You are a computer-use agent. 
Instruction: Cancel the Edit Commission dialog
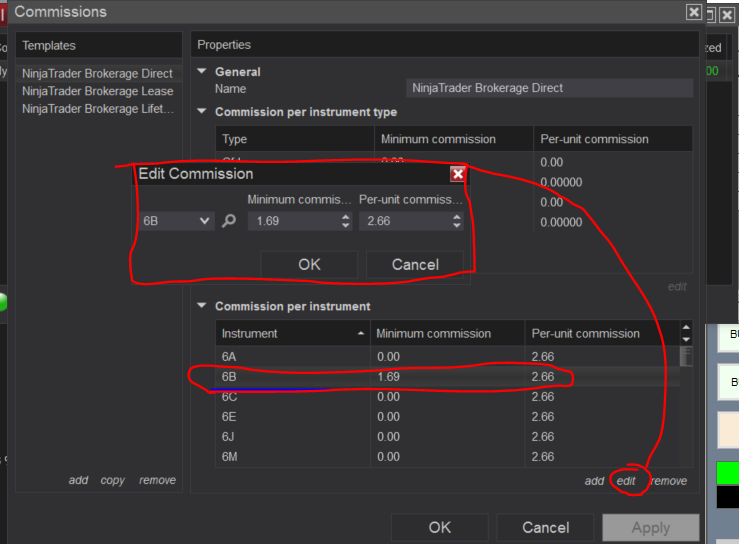[x=415, y=264]
